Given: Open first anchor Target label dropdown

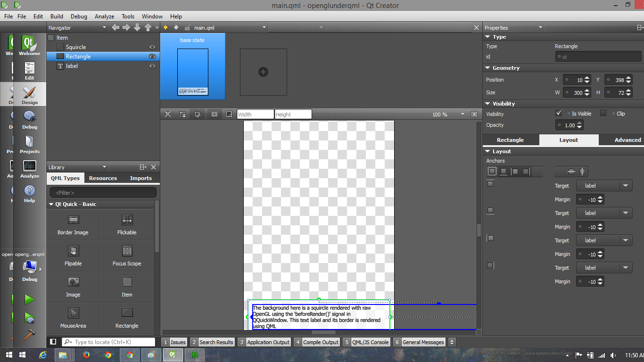Looking at the screenshot, I should (604, 186).
